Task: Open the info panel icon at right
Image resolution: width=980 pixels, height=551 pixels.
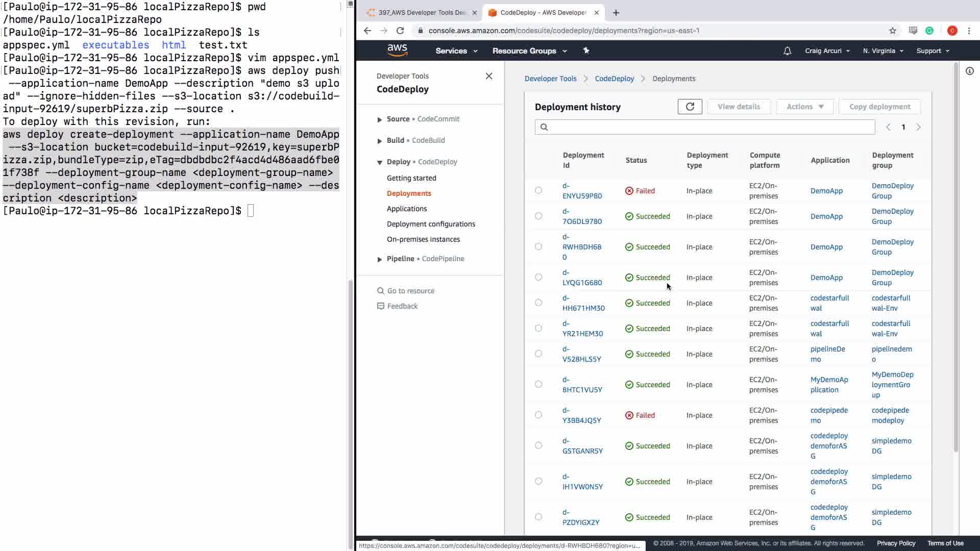Action: pos(969,71)
